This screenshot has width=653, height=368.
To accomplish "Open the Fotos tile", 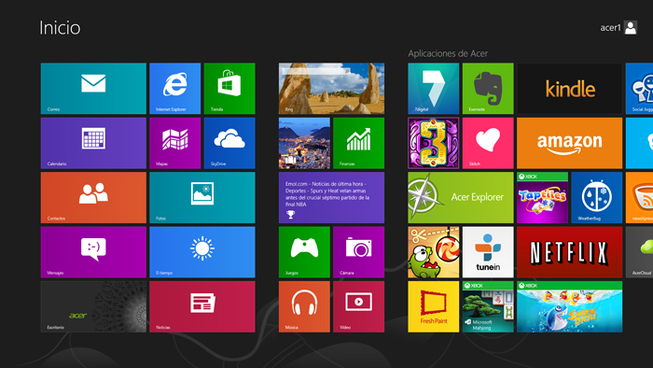I will tap(202, 197).
